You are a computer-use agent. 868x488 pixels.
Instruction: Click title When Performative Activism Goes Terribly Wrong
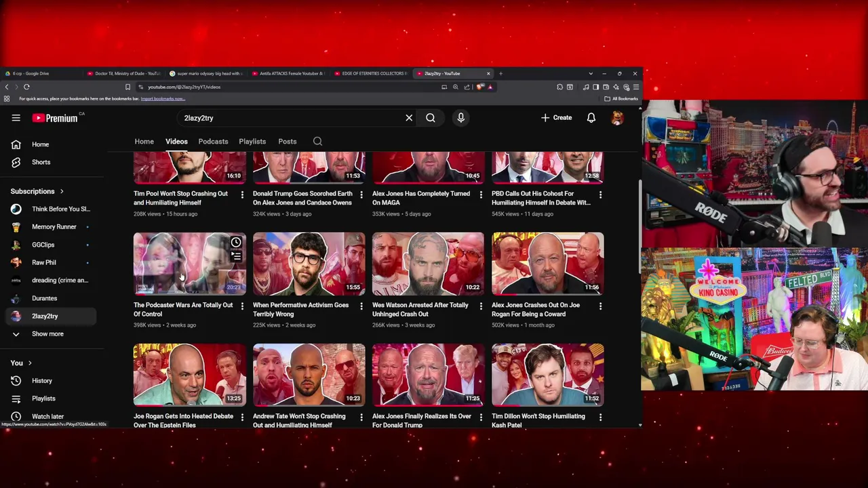(x=301, y=310)
